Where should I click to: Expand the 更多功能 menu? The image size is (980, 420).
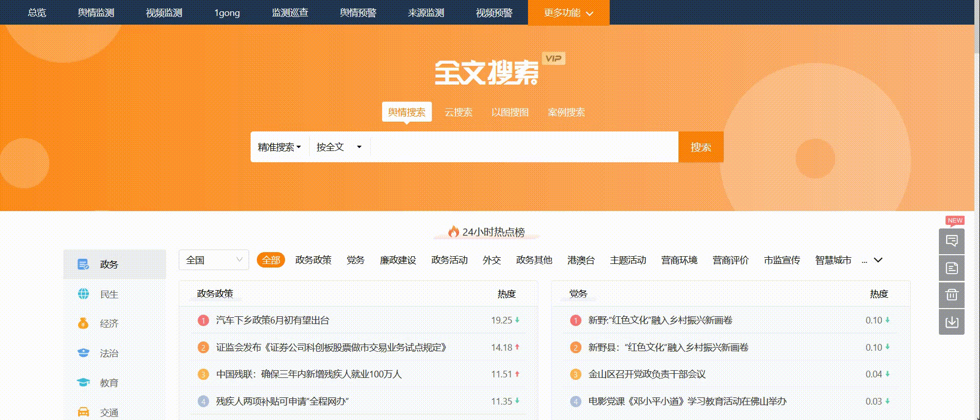coord(569,13)
